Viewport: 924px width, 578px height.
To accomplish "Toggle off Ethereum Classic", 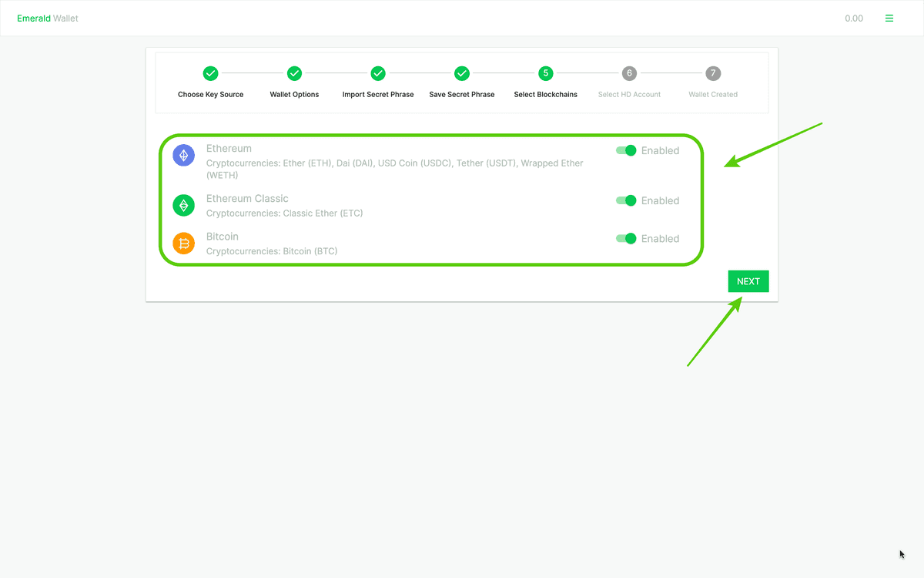I will tap(625, 200).
